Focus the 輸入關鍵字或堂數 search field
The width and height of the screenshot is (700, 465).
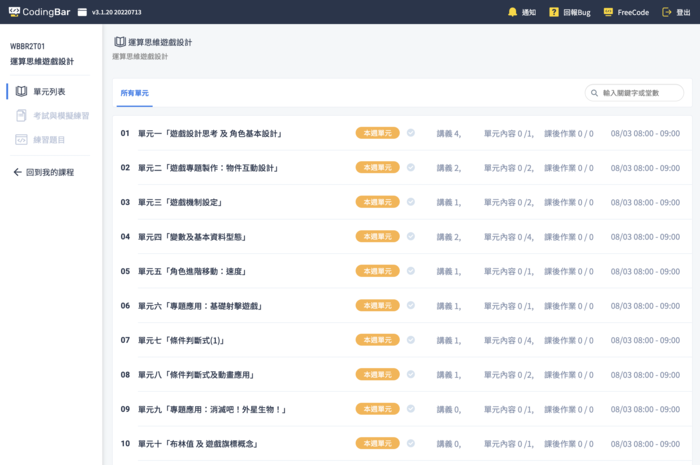pos(640,93)
